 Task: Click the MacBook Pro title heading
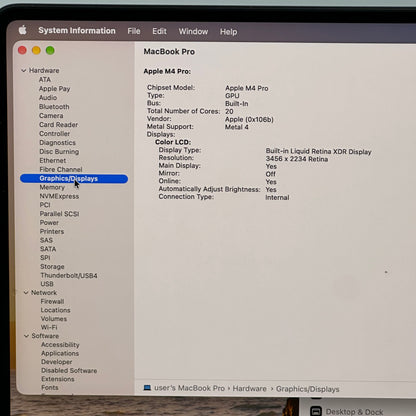point(169,52)
